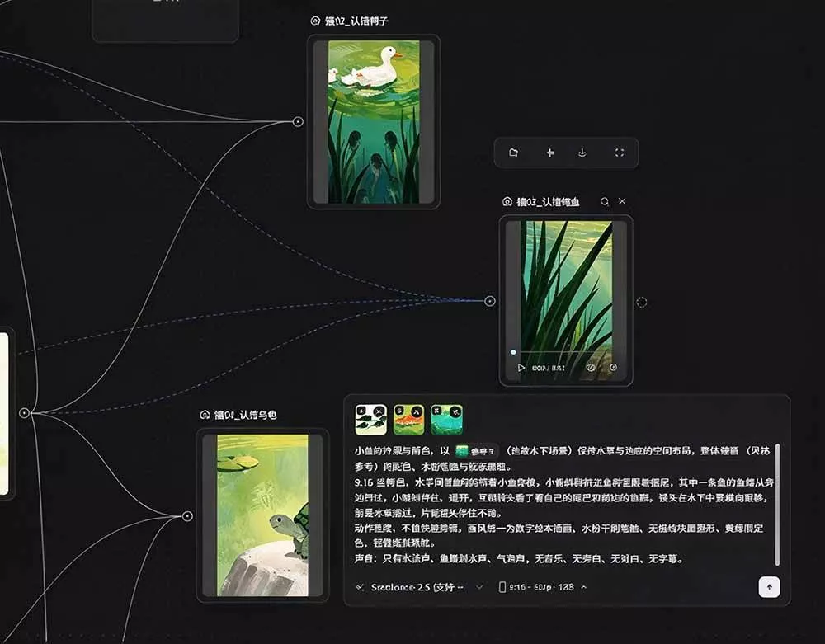
Task: Click the video time readout in the 03 node
Action: click(548, 368)
